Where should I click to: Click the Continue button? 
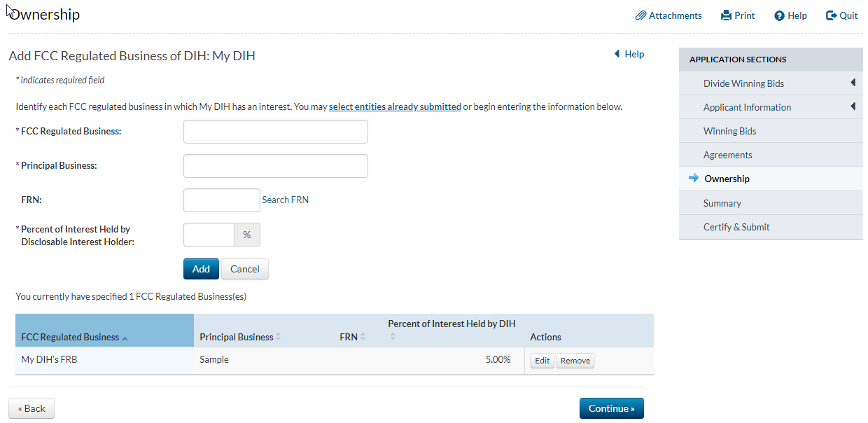click(611, 408)
